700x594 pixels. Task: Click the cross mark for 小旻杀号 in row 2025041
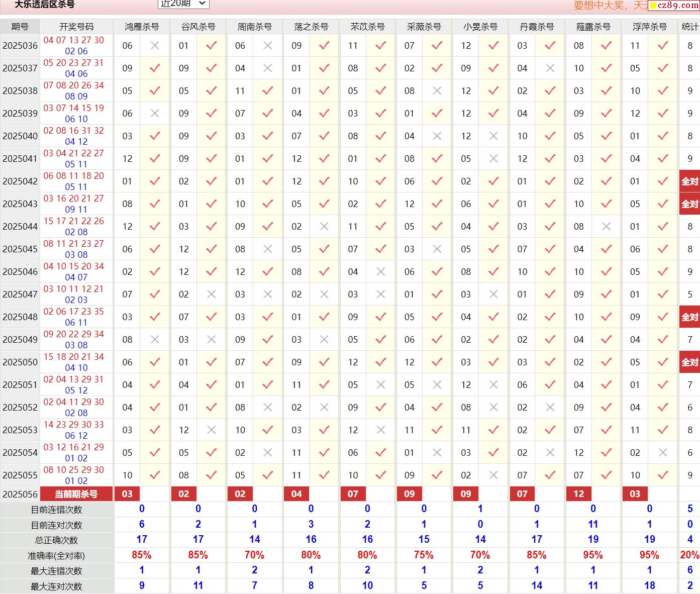(493, 159)
